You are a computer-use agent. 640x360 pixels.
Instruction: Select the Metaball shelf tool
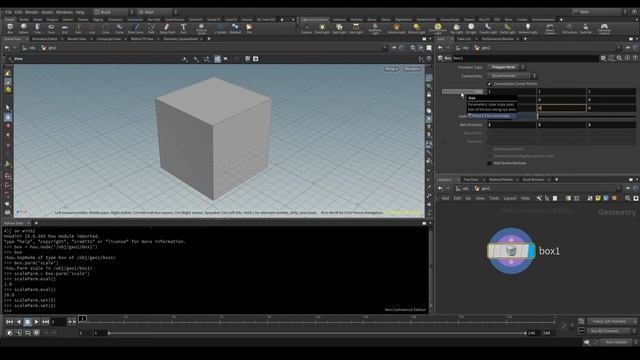(235, 28)
